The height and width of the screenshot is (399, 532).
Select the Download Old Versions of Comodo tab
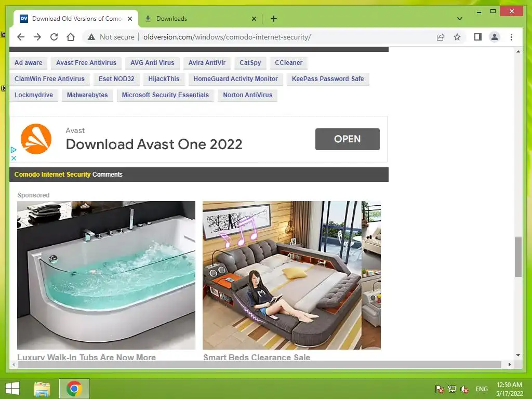pos(76,19)
